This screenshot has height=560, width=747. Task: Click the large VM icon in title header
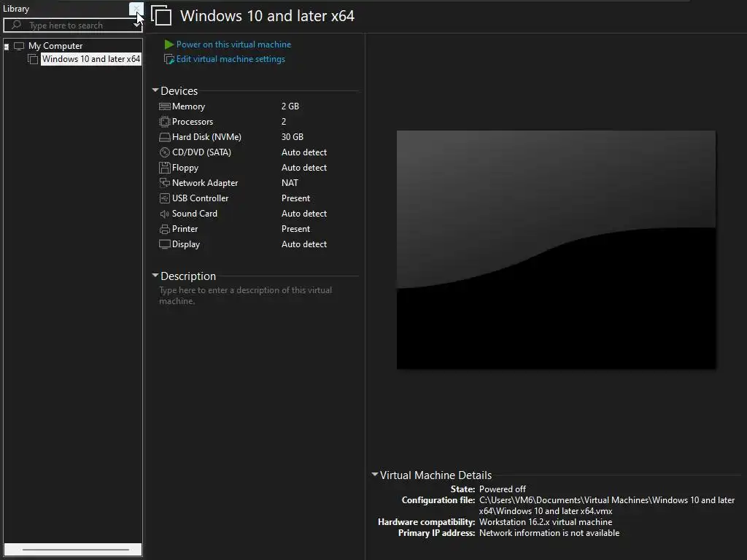(161, 15)
